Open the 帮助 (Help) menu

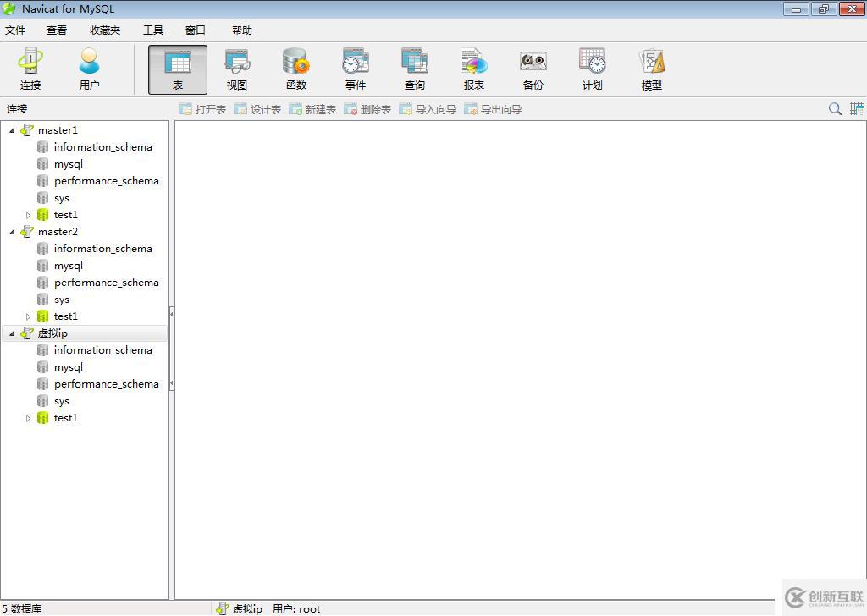pos(241,30)
